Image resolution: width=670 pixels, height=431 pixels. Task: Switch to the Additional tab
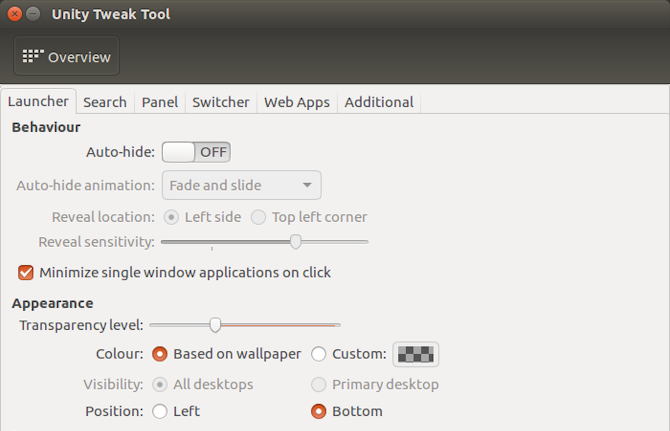click(379, 102)
